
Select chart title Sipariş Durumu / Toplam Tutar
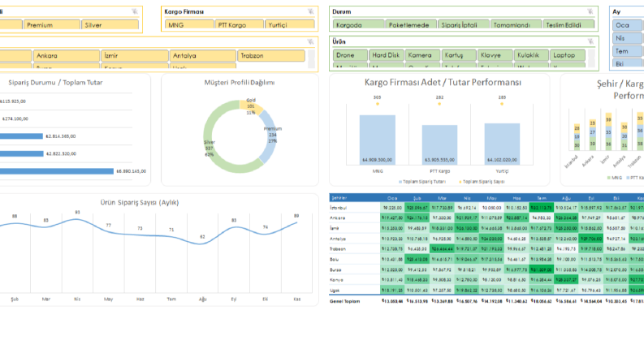pos(55,83)
